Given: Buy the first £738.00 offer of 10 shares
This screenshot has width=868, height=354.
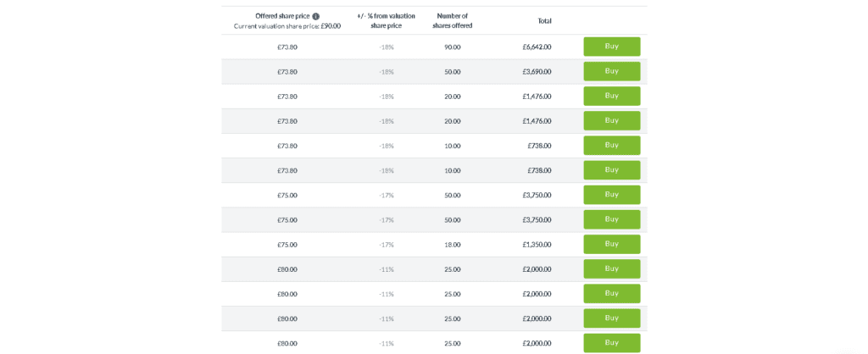Looking at the screenshot, I should coord(611,145).
